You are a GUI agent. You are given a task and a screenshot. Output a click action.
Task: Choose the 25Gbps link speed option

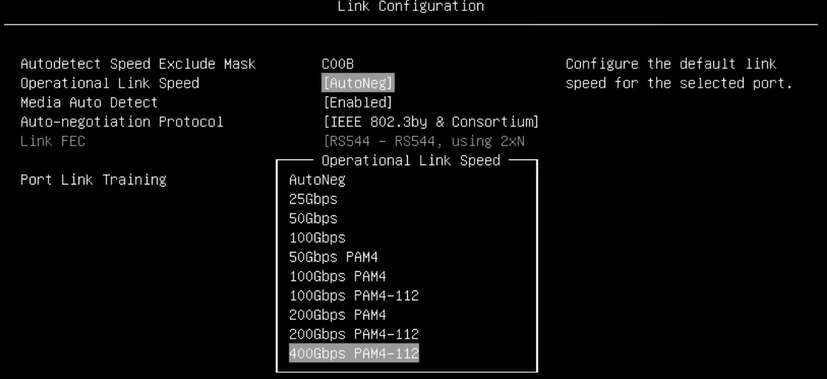pyautogui.click(x=313, y=199)
